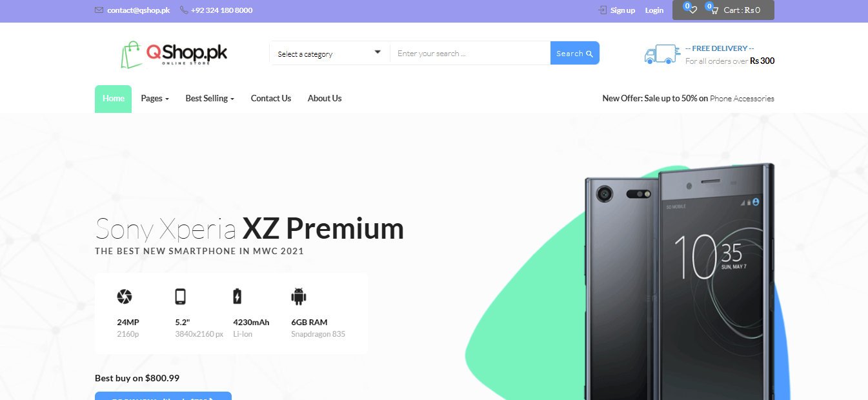The width and height of the screenshot is (868, 400).
Task: Open the Select a category dropdown
Action: tap(330, 54)
